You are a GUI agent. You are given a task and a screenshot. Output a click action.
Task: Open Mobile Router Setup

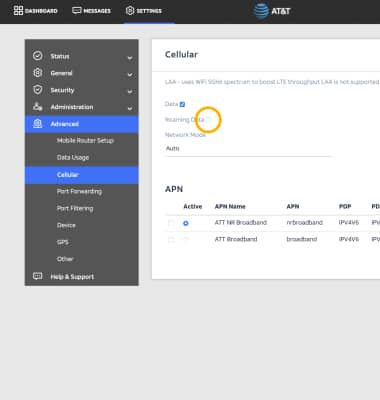pyautogui.click(x=85, y=141)
